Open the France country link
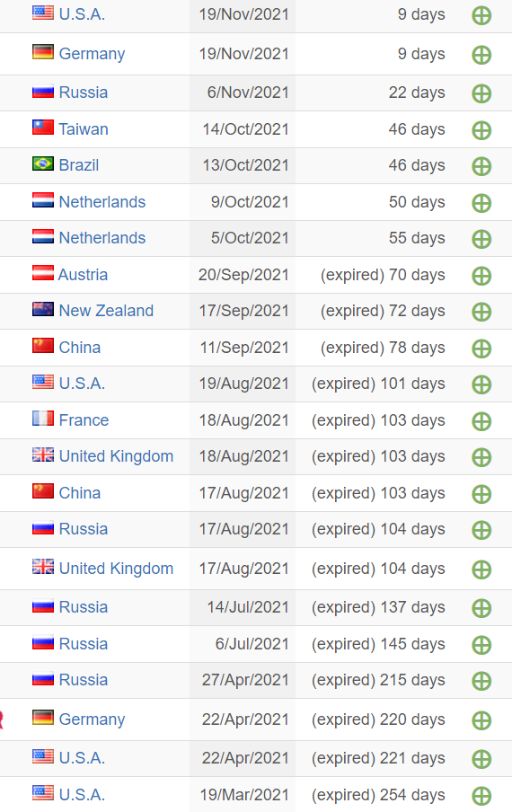The image size is (512, 812). pyautogui.click(x=84, y=420)
